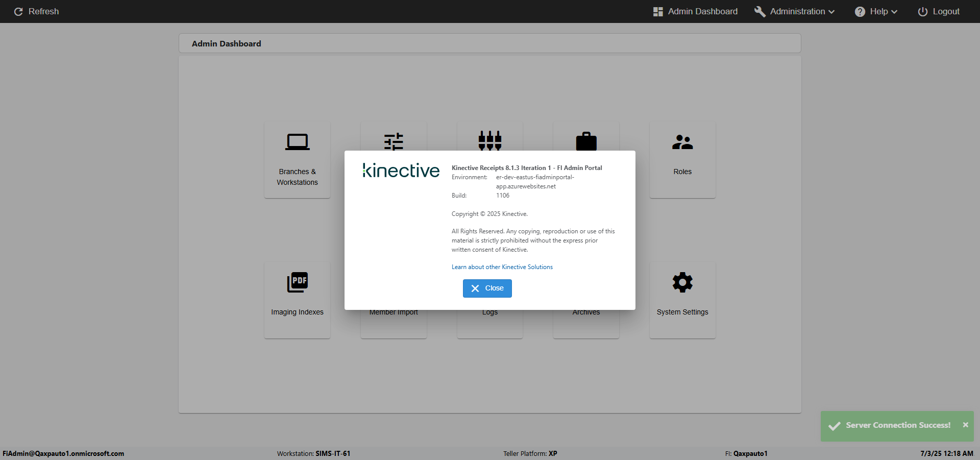Click the Kinective Receipts 8.1.3 Iteration 1 title
Viewport: 980px width, 460px height.
point(527,168)
